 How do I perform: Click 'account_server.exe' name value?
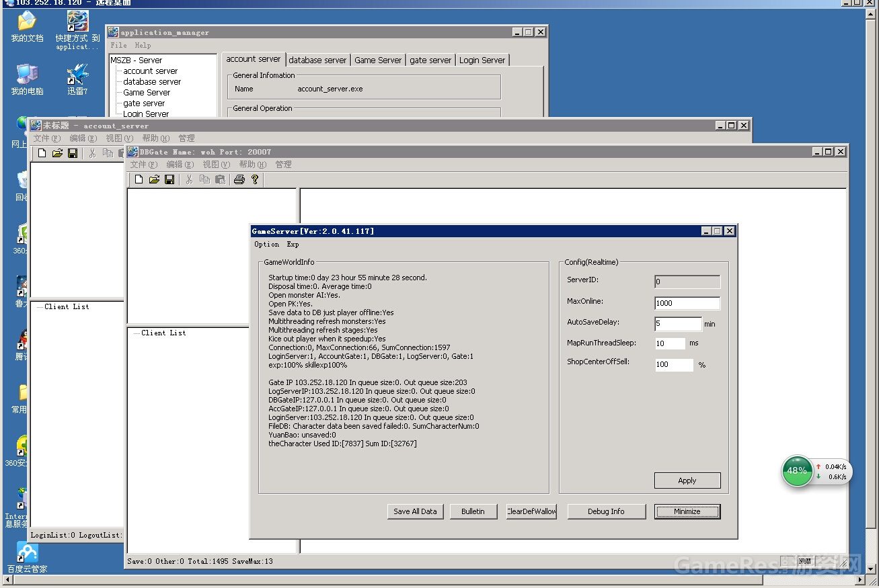pos(330,89)
